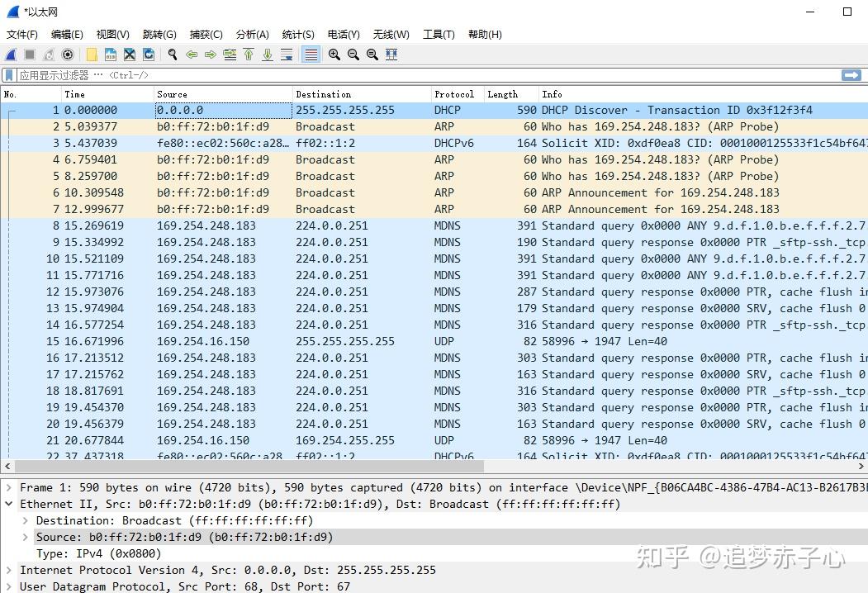Go forward to next packet

[x=211, y=55]
